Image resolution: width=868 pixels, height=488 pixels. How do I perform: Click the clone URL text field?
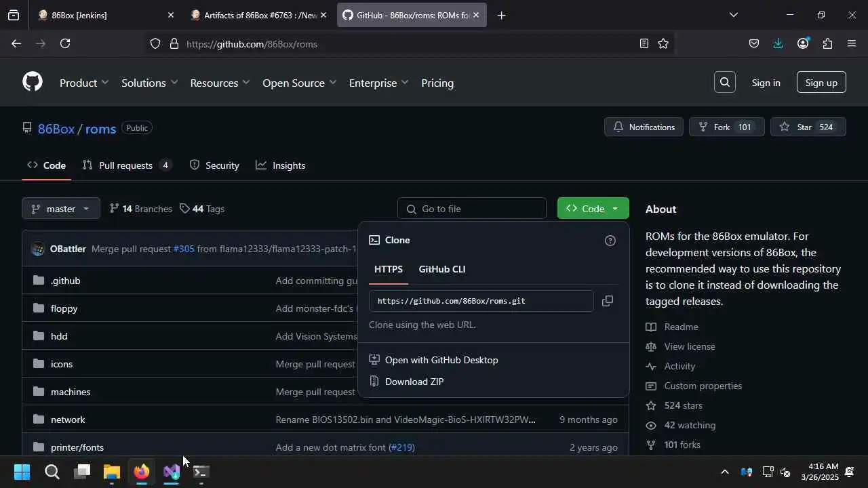pos(481,301)
